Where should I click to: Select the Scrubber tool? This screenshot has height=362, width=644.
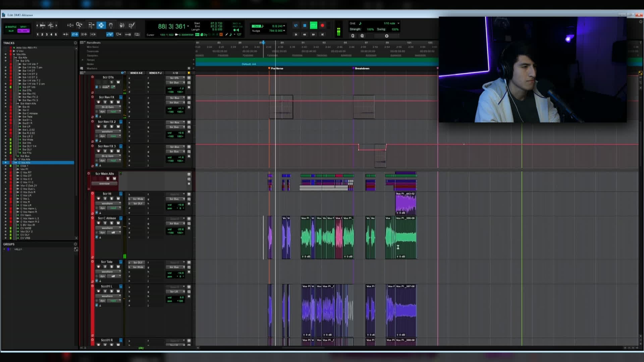click(x=122, y=25)
